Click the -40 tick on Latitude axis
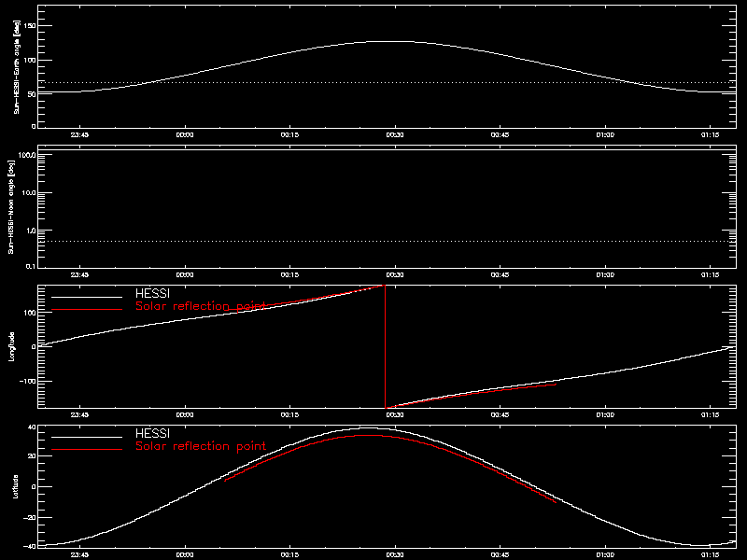The width and height of the screenshot is (747, 560). pos(30,546)
